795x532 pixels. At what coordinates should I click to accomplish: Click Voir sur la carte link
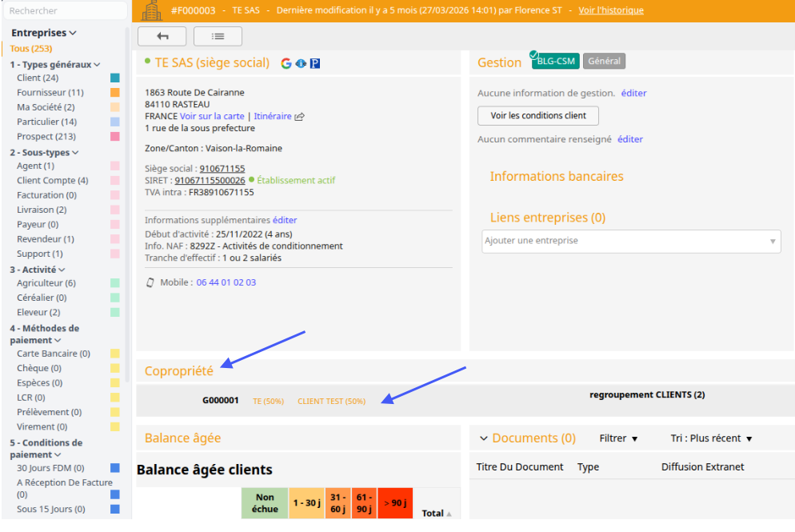point(212,116)
